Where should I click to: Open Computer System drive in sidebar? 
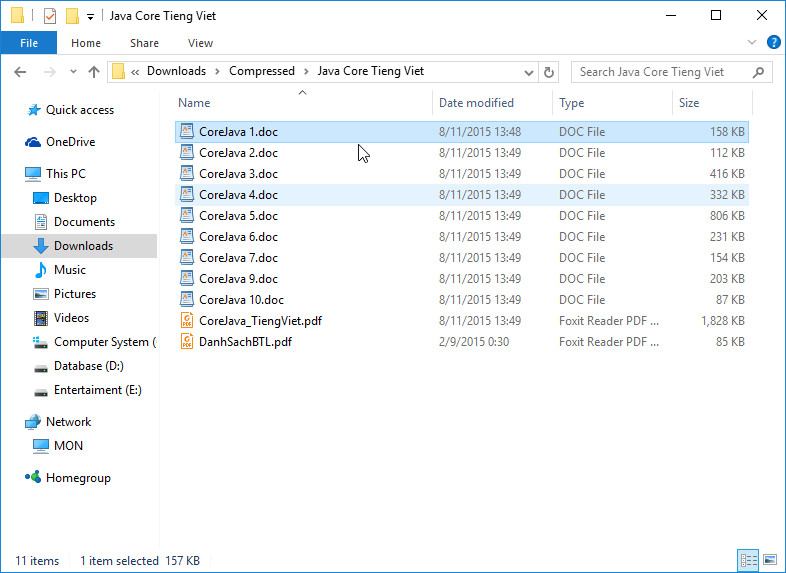click(x=94, y=342)
